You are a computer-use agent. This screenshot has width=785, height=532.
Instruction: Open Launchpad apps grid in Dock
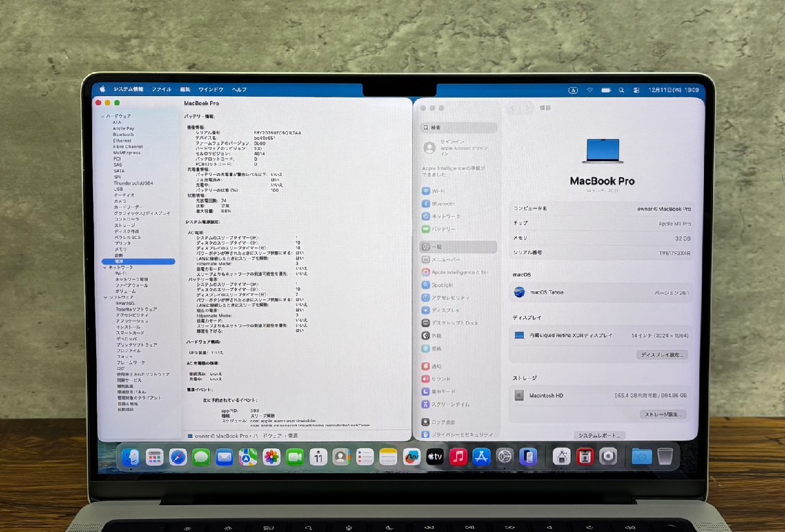click(x=154, y=457)
